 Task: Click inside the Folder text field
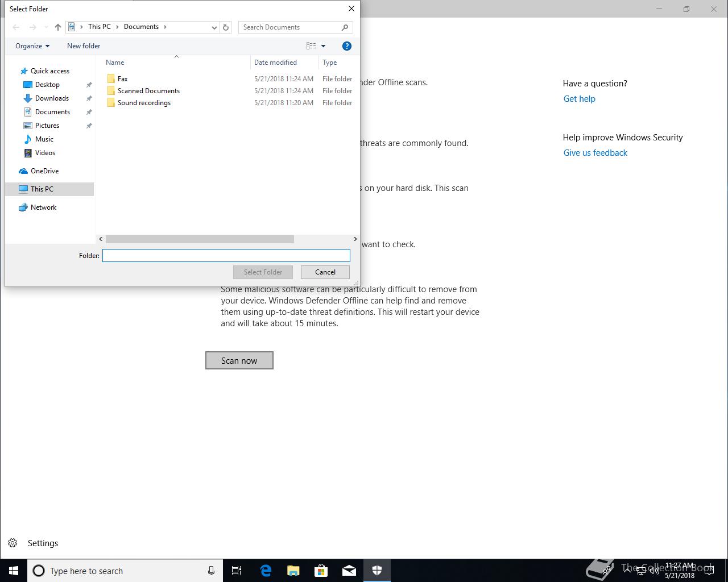coord(226,256)
